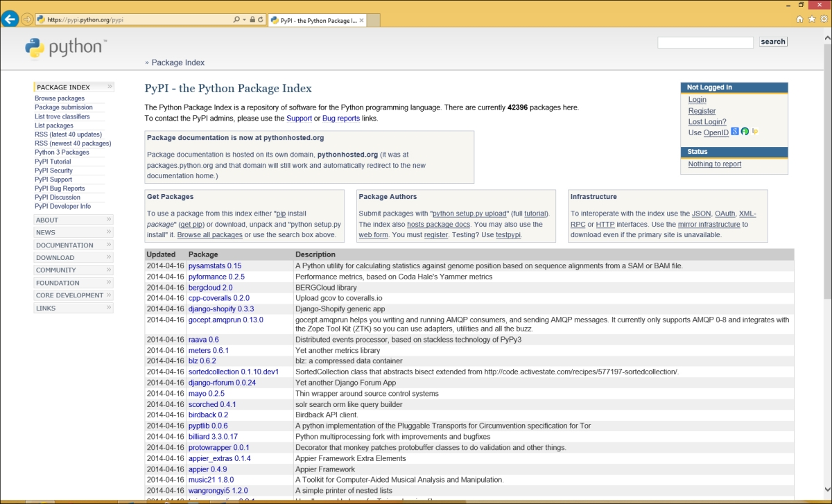Click the browser address bar URL

pos(85,20)
